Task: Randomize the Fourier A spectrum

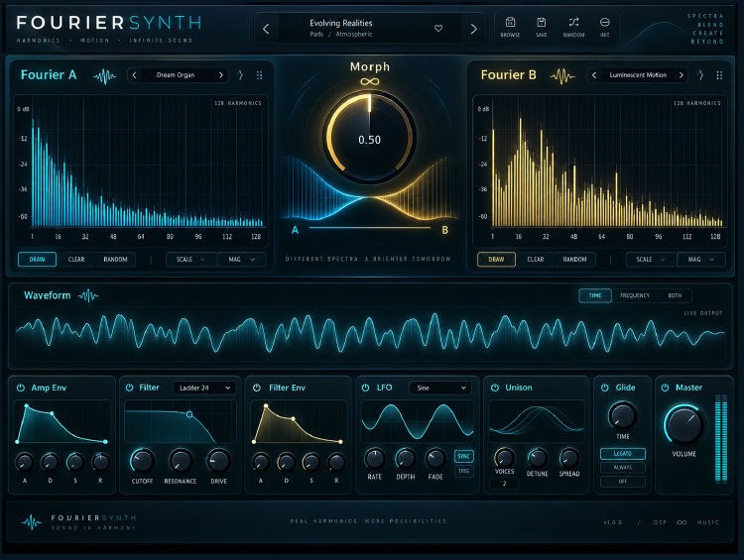Action: (115, 260)
